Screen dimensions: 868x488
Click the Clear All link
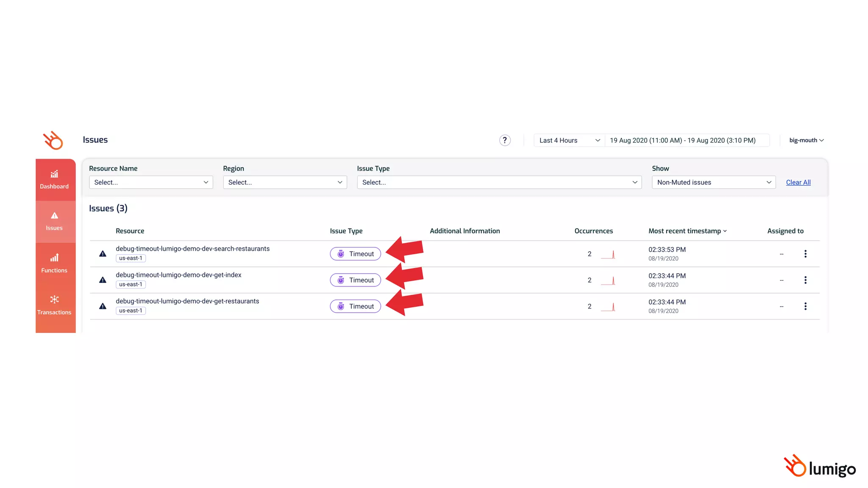coord(798,182)
